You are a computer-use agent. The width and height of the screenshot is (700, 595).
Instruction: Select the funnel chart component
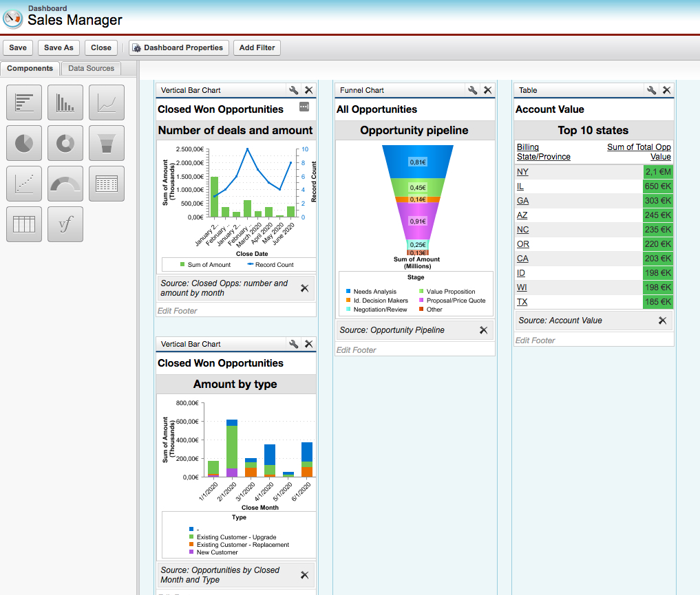pos(107,143)
